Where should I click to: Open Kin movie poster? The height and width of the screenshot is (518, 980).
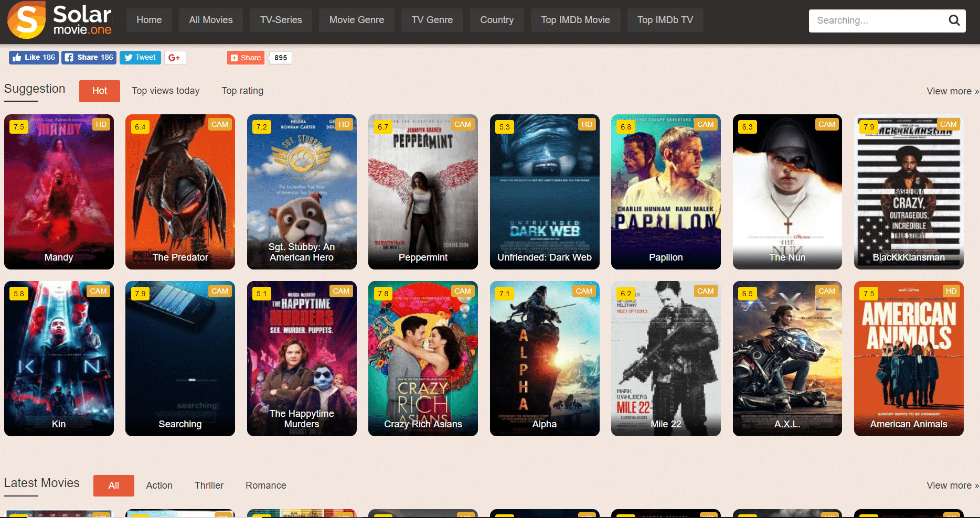(59, 359)
